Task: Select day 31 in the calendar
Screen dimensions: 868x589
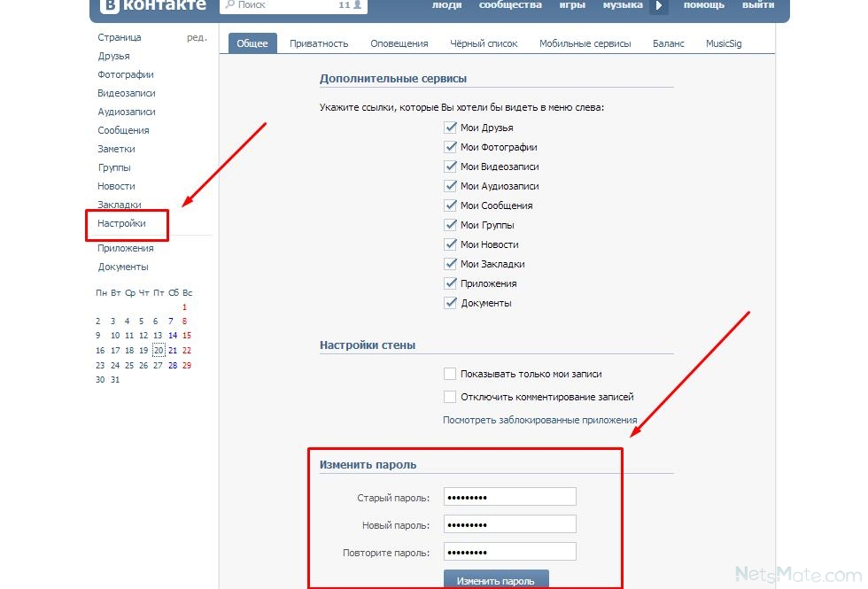Action: (x=114, y=380)
